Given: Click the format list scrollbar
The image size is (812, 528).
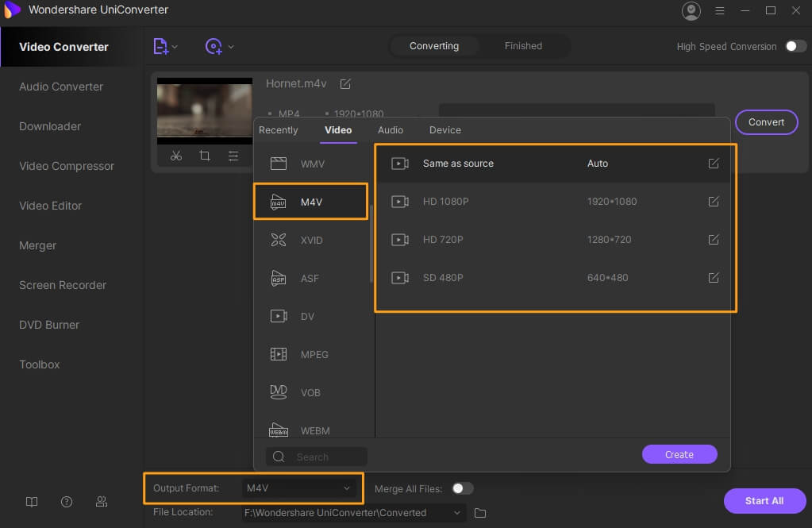Looking at the screenshot, I should click(x=371, y=244).
